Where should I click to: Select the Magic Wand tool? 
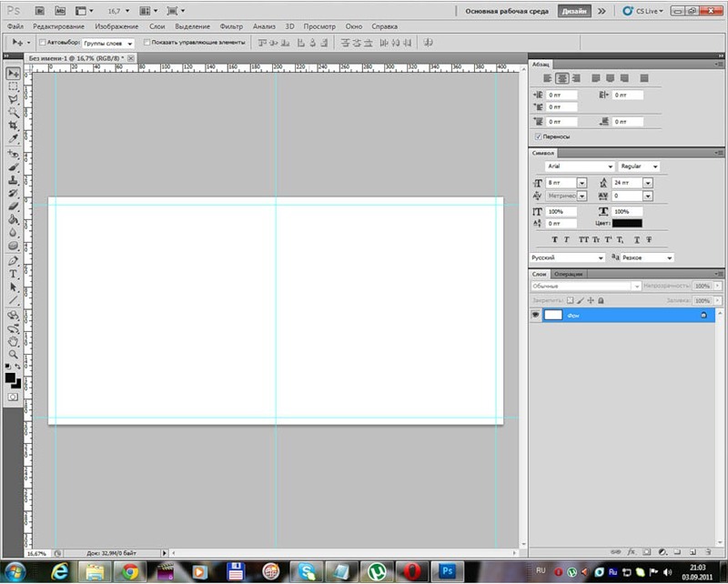(x=13, y=113)
